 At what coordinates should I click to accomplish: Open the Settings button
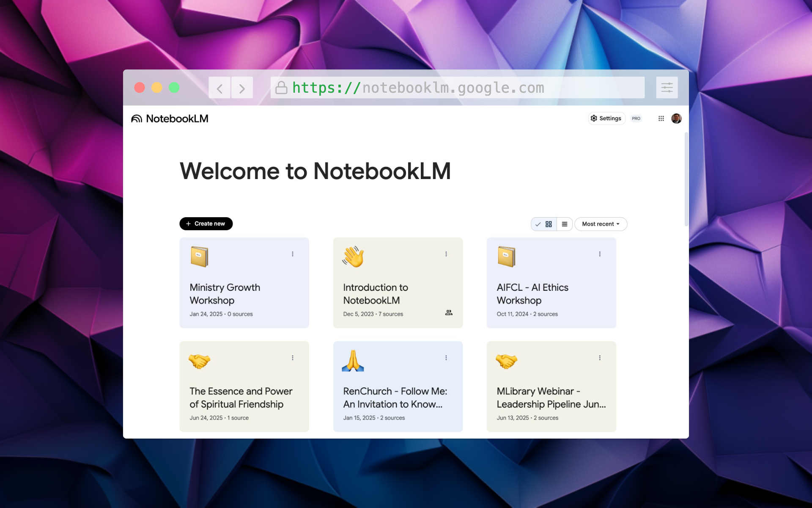coord(606,119)
